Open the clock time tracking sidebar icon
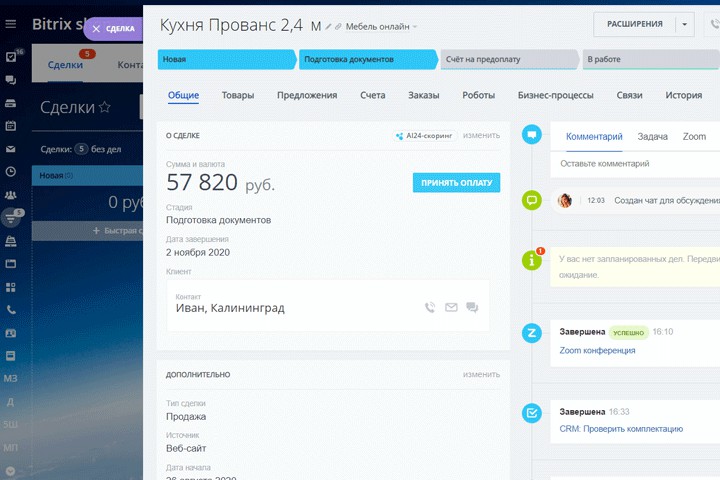The height and width of the screenshot is (480, 720). tap(11, 172)
